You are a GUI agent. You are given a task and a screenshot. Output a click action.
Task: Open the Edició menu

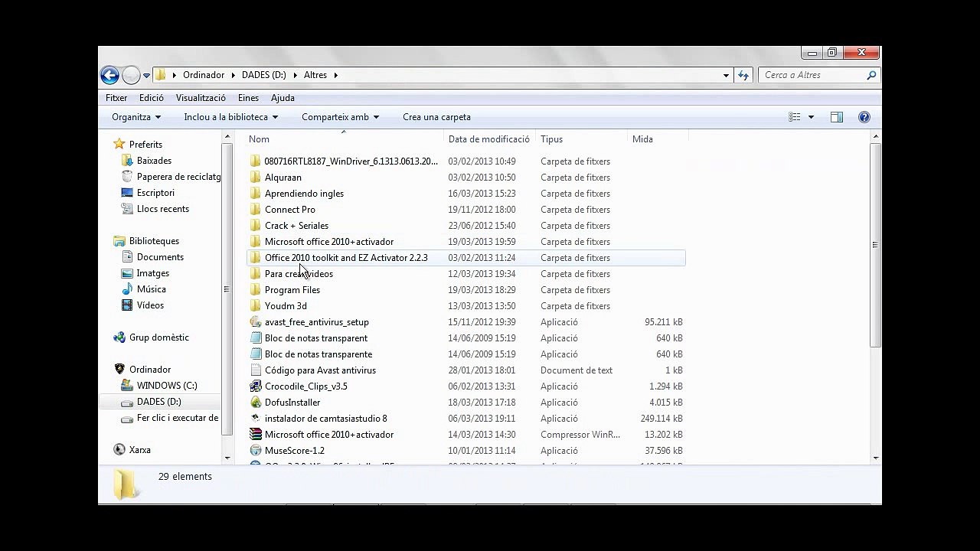pyautogui.click(x=152, y=98)
